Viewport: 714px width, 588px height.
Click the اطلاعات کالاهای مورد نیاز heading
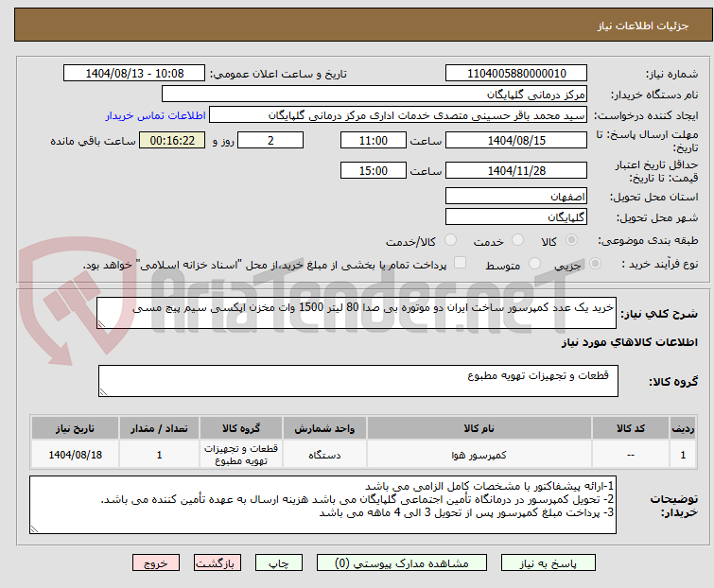click(x=629, y=342)
